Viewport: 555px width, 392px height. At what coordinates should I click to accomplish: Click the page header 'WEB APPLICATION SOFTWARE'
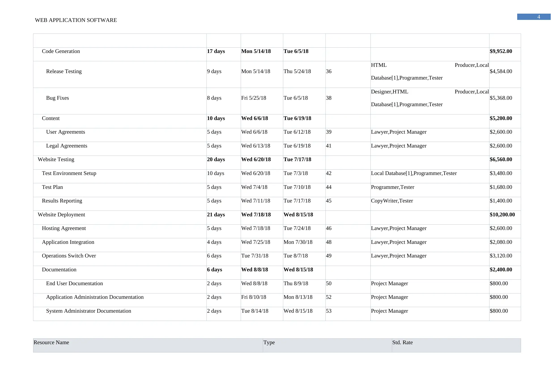pyautogui.click(x=76, y=20)
